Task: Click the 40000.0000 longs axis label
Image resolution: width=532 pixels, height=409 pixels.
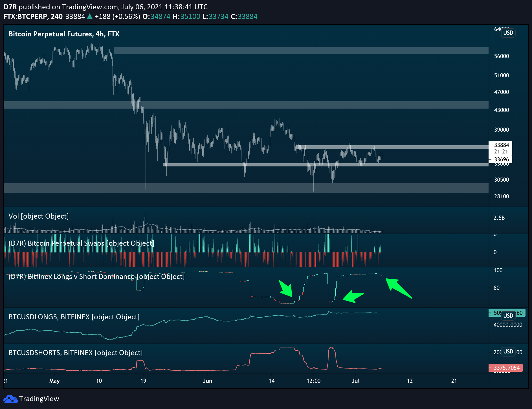Action: pos(508,325)
